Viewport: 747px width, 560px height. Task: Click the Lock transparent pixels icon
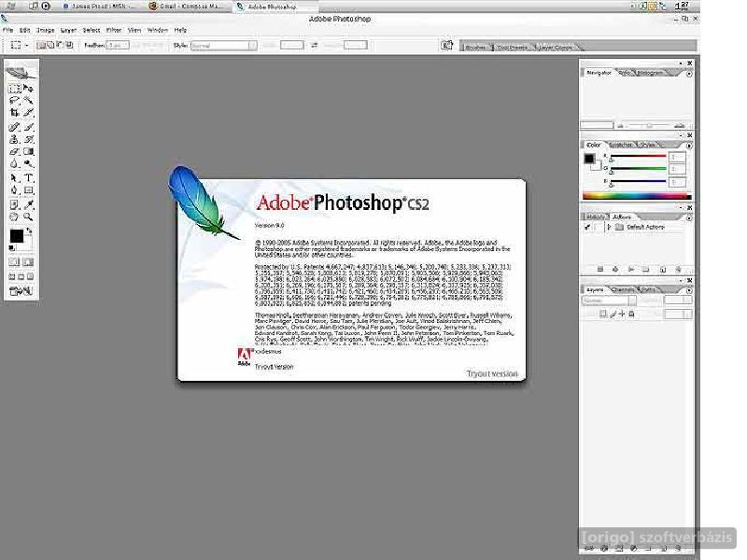[602, 315]
